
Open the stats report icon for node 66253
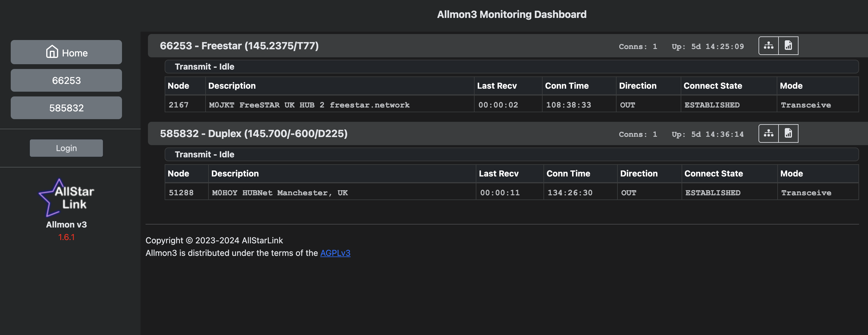click(788, 46)
